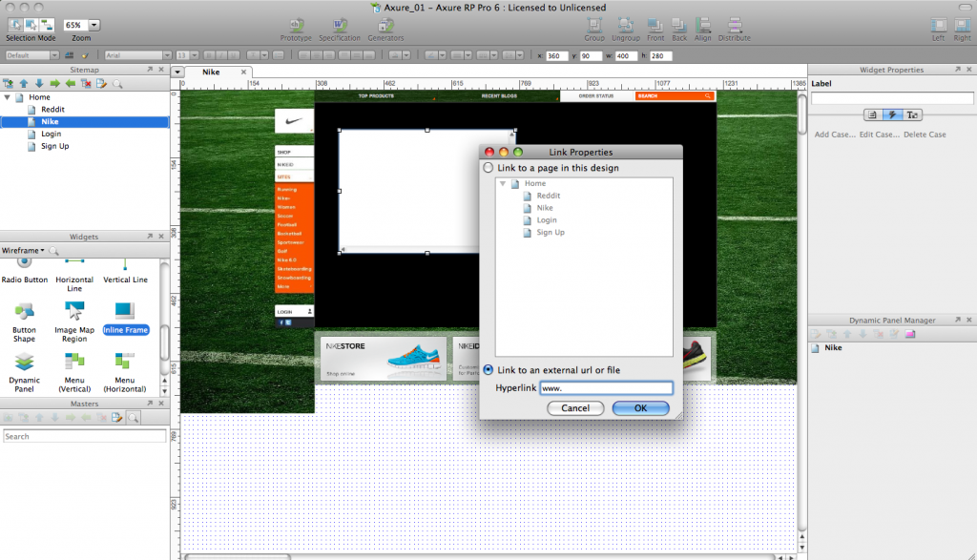The width and height of the screenshot is (977, 560).
Task: Focus the Hyperlink input field
Action: (606, 387)
